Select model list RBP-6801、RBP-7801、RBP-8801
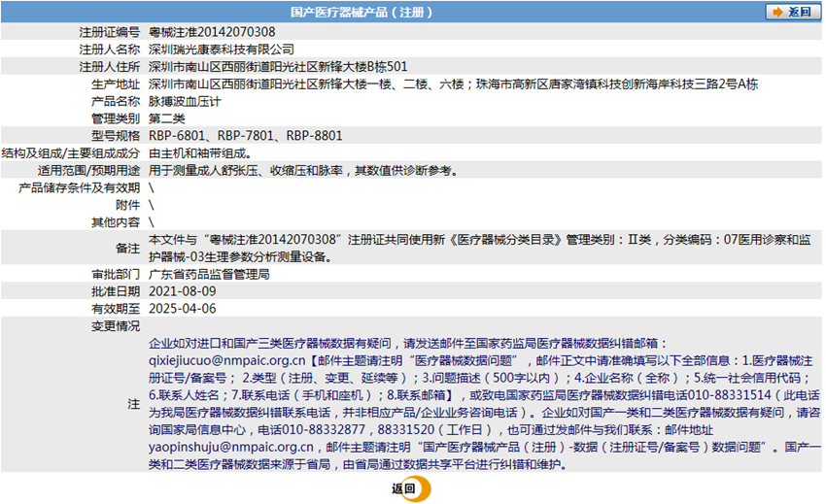The width and height of the screenshot is (826, 504). [x=246, y=136]
